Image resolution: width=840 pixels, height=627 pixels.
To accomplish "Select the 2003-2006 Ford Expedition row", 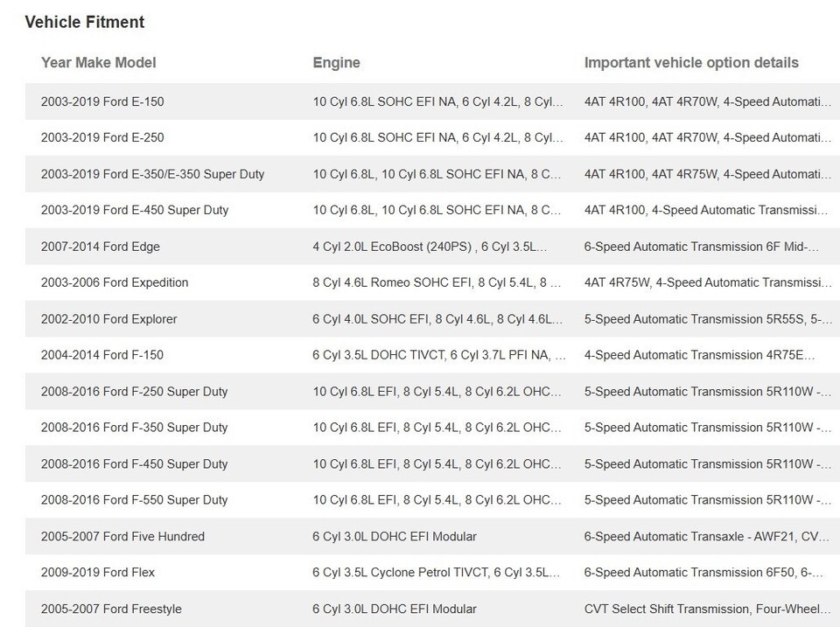I will (115, 282).
